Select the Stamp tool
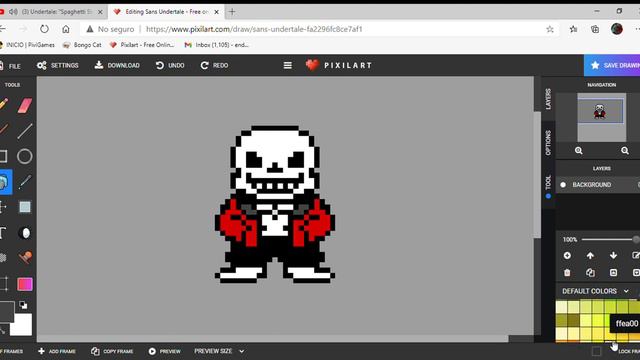This screenshot has height=360, width=640. pos(25,258)
